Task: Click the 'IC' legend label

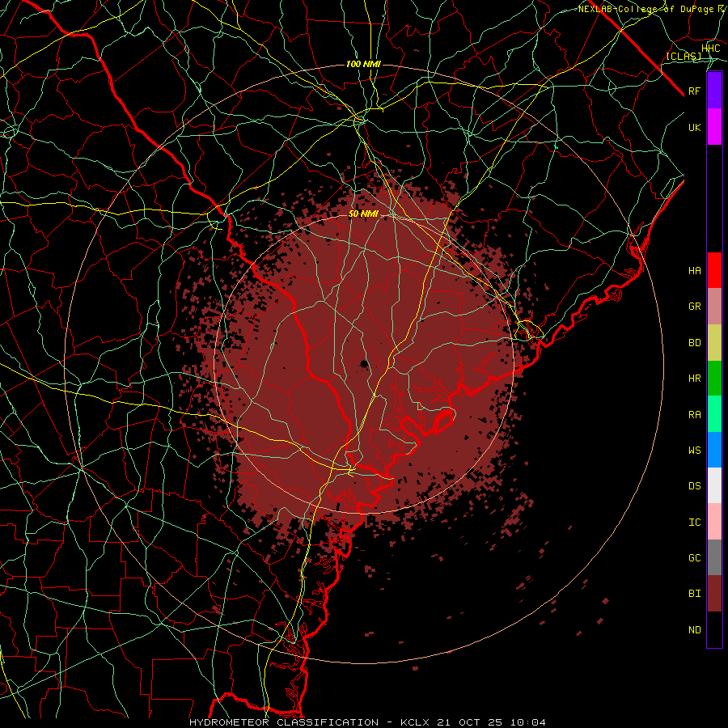Action: click(695, 523)
